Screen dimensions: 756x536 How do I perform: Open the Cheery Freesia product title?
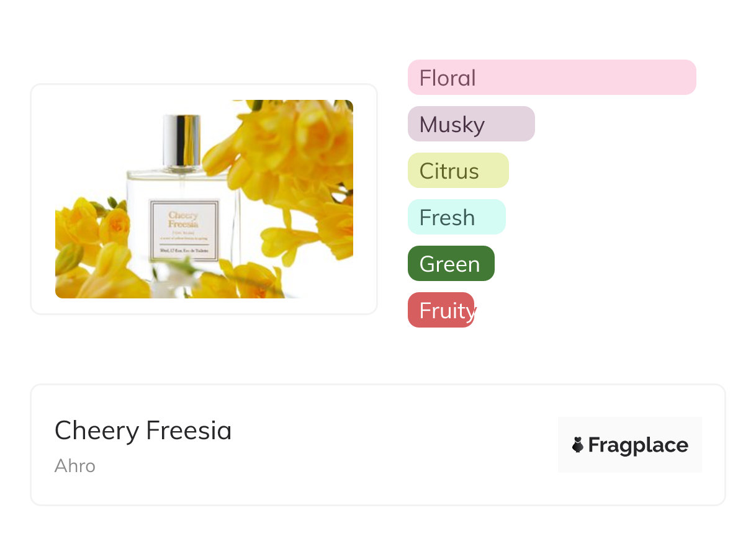[x=143, y=431]
